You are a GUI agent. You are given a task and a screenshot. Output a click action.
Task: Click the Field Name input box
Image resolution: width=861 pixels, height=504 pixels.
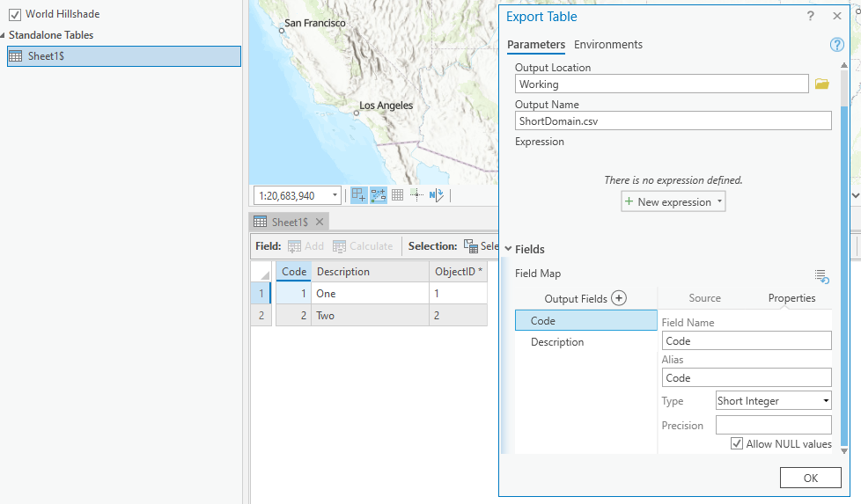click(747, 340)
